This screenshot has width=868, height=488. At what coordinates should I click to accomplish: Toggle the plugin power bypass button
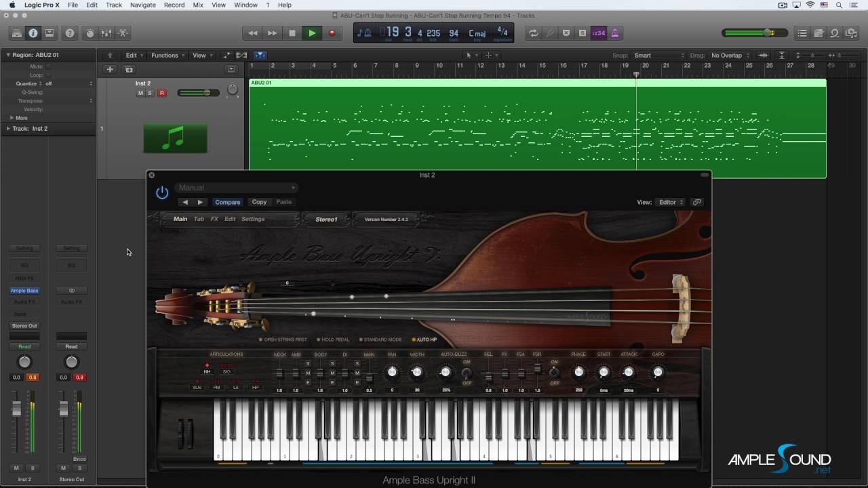162,192
